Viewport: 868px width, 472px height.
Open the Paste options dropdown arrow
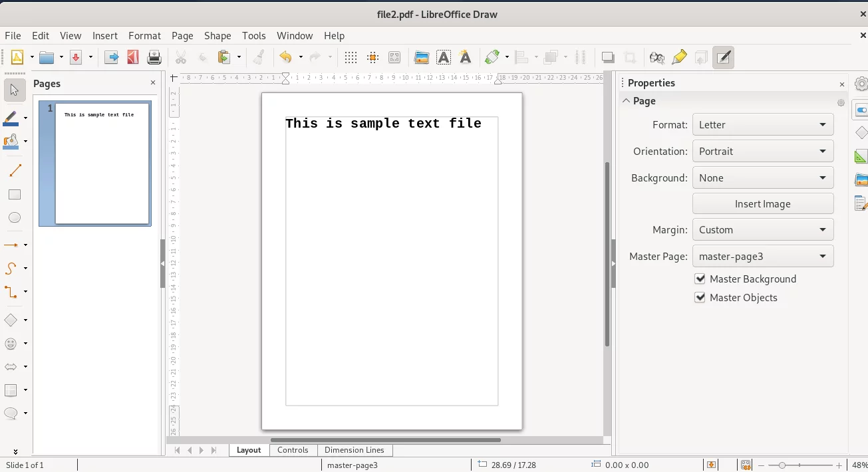(239, 57)
